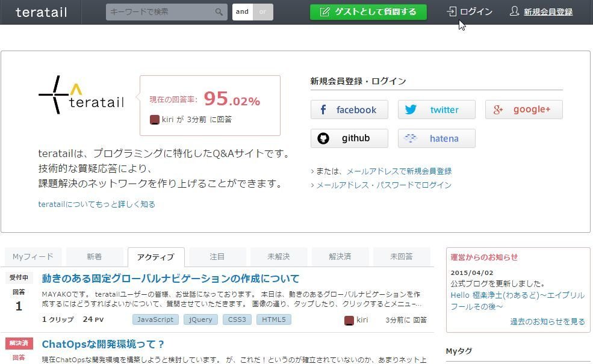
Task: Click the search magnifier icon
Action: click(x=219, y=12)
